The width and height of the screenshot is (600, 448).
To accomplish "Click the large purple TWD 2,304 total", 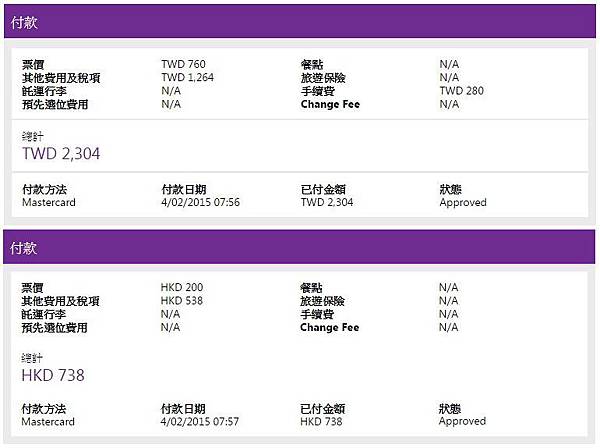I will pos(61,153).
